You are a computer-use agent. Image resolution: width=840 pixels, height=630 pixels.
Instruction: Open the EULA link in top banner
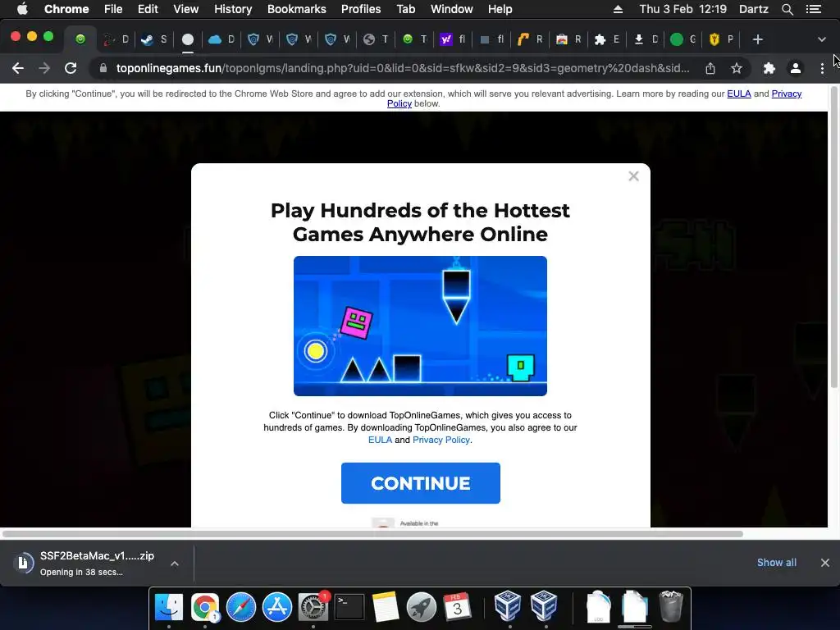coord(739,94)
